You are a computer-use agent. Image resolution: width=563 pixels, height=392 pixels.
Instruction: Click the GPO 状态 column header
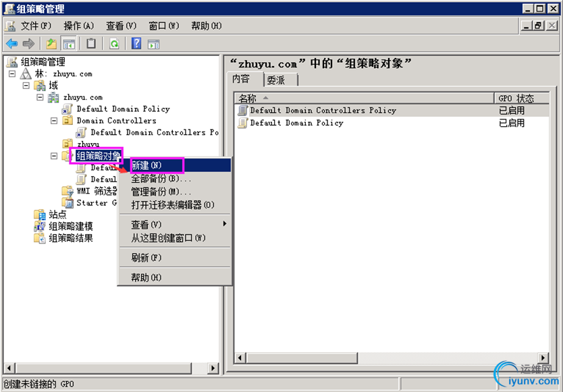[522, 98]
